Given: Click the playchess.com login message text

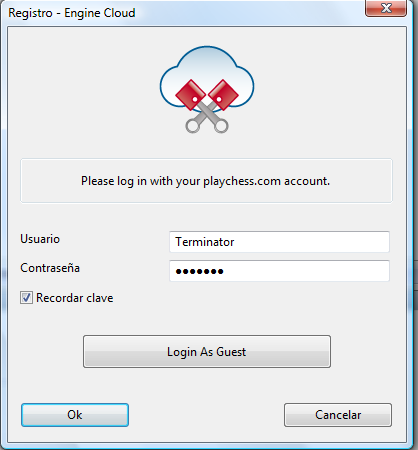Looking at the screenshot, I should point(205,181).
